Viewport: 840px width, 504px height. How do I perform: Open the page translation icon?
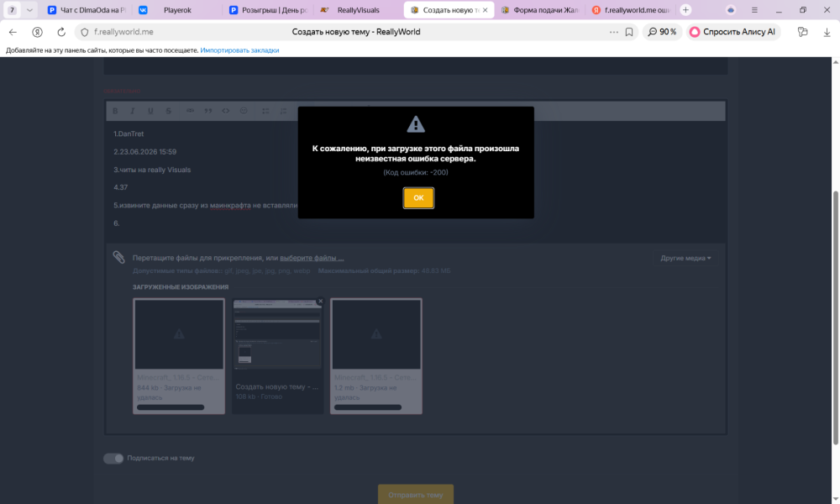[802, 32]
